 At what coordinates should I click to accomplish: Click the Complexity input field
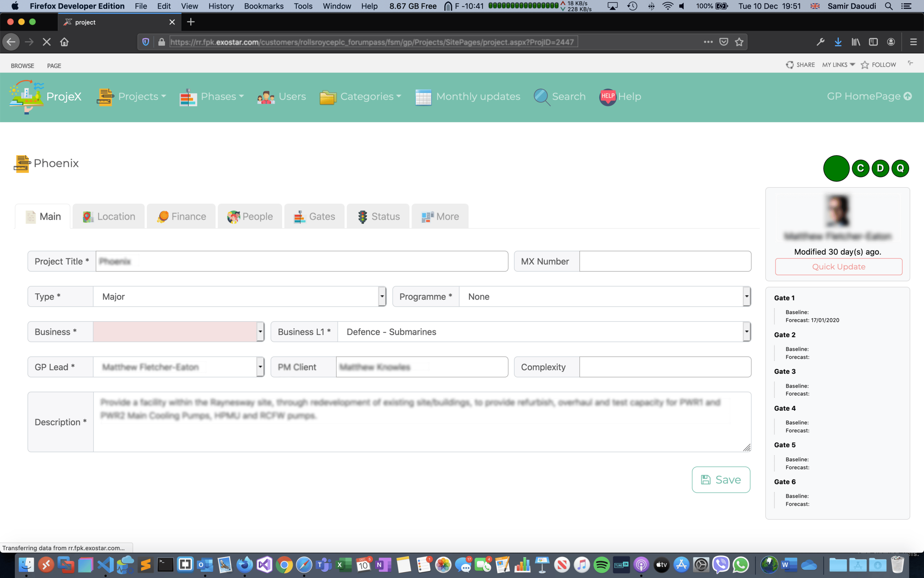[665, 367]
